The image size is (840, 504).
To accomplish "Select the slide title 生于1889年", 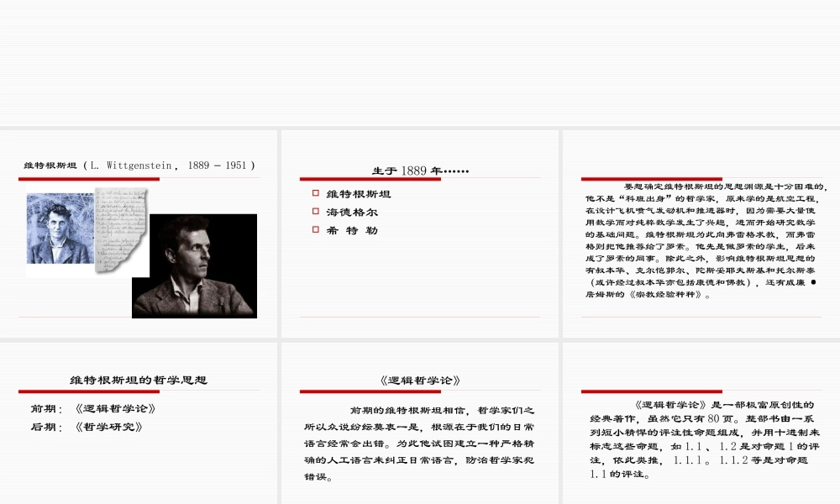I will click(420, 171).
